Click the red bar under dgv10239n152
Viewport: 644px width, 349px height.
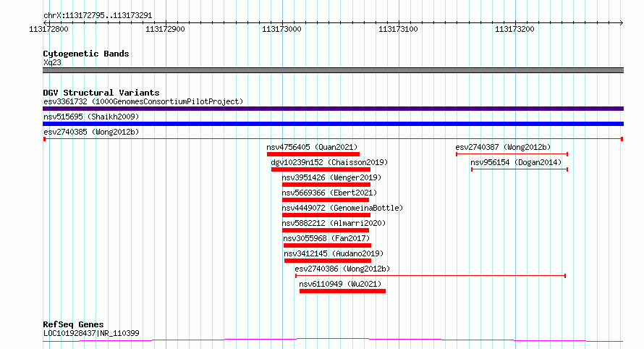click(321, 169)
